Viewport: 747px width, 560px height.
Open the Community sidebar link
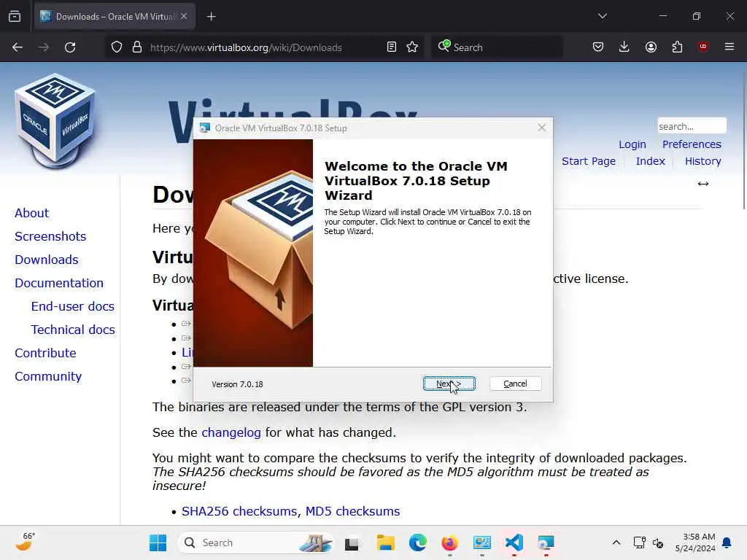tap(48, 376)
